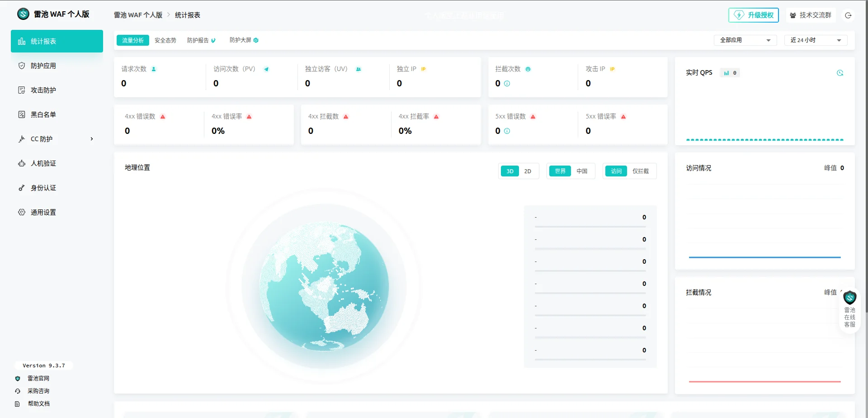Viewport: 868px width, 418px height.
Task: Click the Version 9.3.7 label
Action: (x=44, y=366)
